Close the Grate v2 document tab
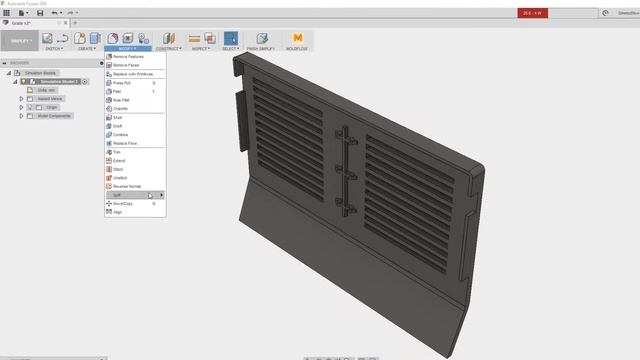 tap(65, 23)
